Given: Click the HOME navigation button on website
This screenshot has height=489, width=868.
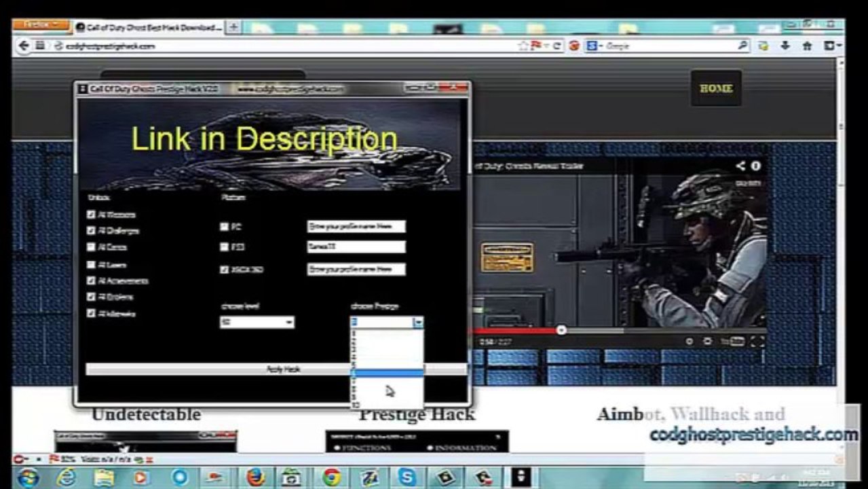Looking at the screenshot, I should tap(716, 88).
